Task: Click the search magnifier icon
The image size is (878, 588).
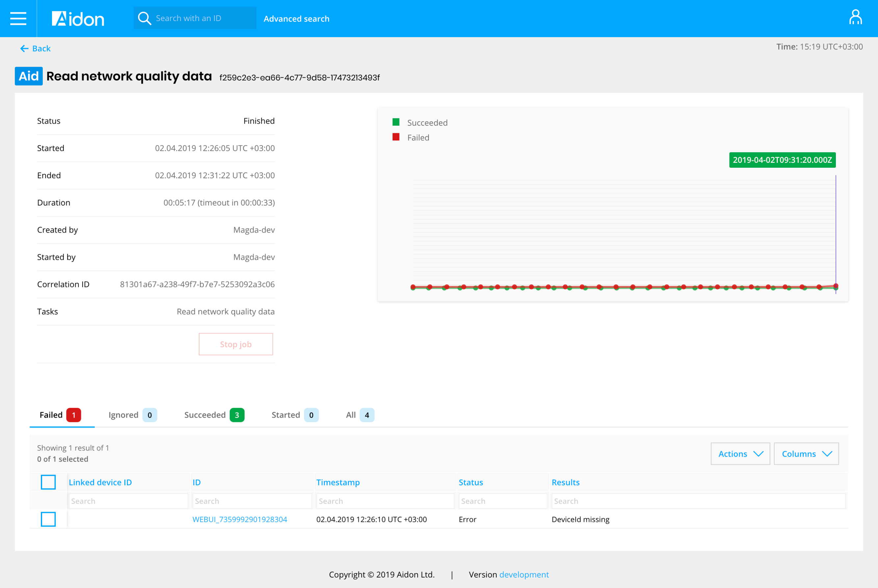Action: click(x=144, y=18)
